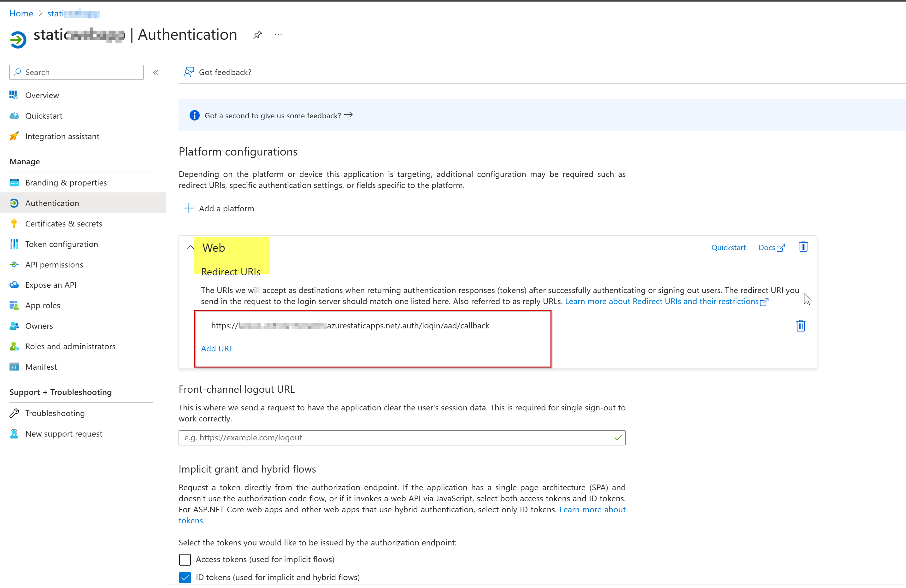Click the Add URI link
906x588 pixels.
[x=216, y=349]
